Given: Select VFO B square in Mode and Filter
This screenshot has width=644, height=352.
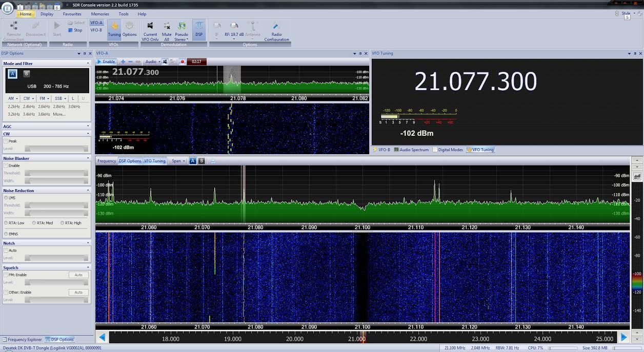Looking at the screenshot, I should [27, 74].
